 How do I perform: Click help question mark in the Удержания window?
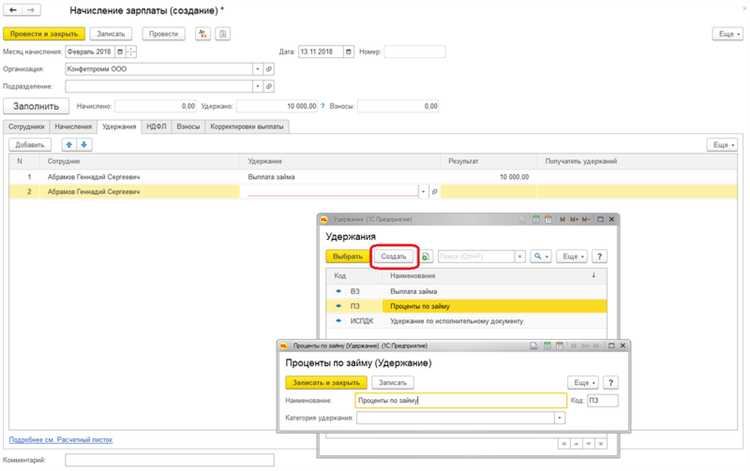pos(600,256)
